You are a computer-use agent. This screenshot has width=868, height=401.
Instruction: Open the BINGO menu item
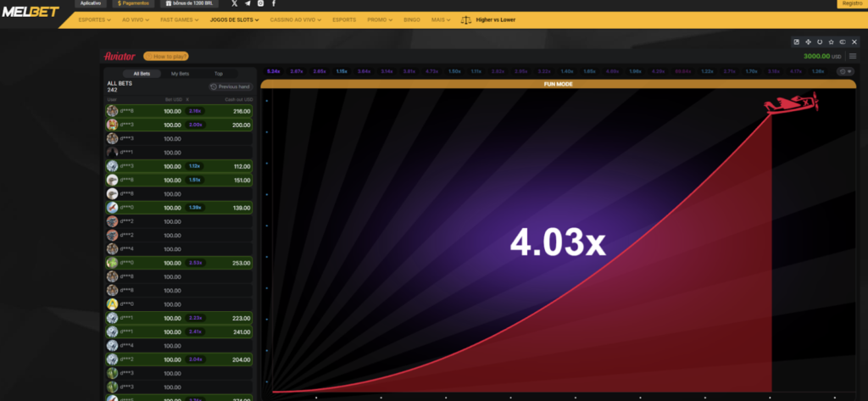point(412,20)
